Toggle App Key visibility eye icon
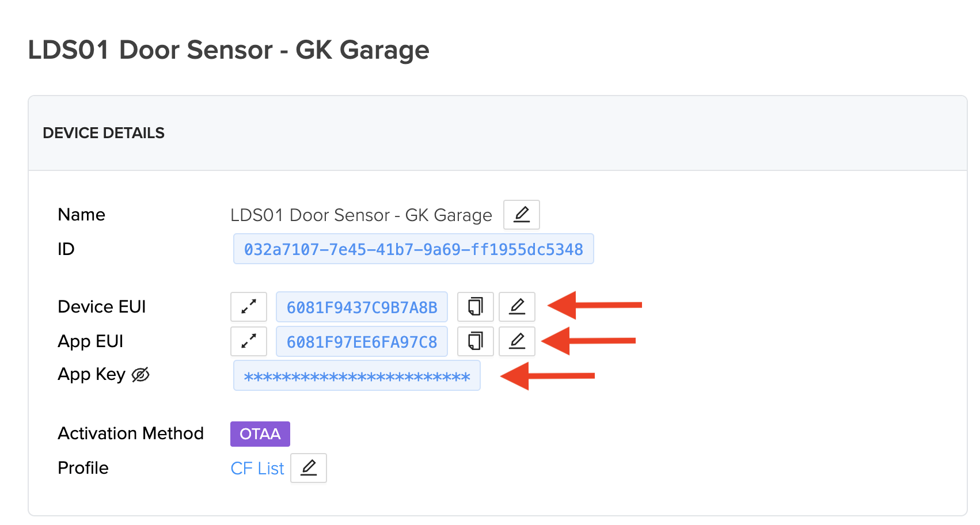The height and width of the screenshot is (525, 980). pos(140,375)
